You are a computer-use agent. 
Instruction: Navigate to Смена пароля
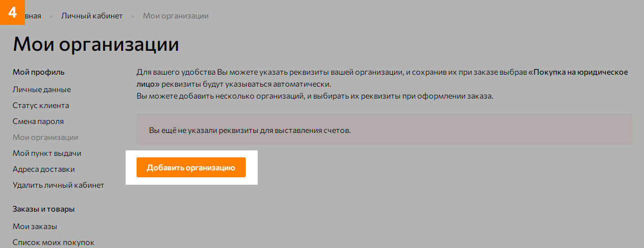click(x=38, y=122)
